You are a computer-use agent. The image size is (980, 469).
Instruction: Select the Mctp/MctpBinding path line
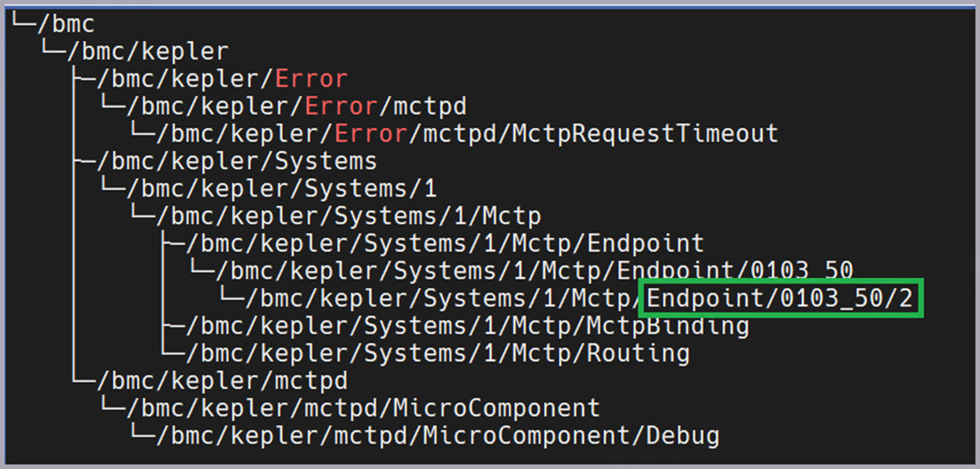click(x=468, y=325)
